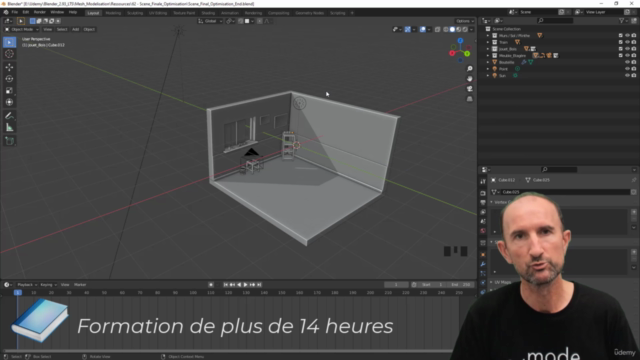Open the timeline Playback menu

[x=27, y=284]
